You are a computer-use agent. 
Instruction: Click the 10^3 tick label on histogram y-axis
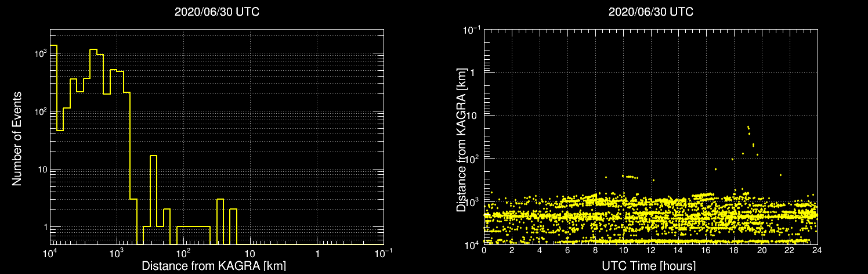pos(39,53)
